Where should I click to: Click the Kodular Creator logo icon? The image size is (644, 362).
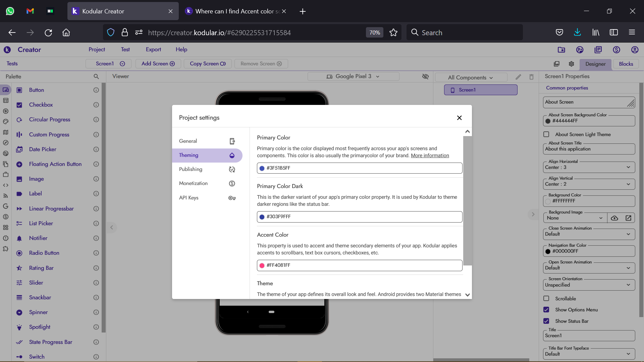click(x=7, y=50)
